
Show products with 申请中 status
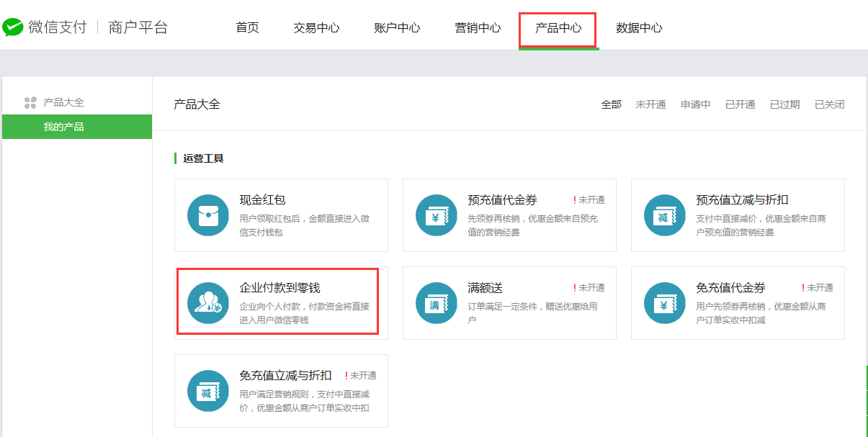point(695,104)
